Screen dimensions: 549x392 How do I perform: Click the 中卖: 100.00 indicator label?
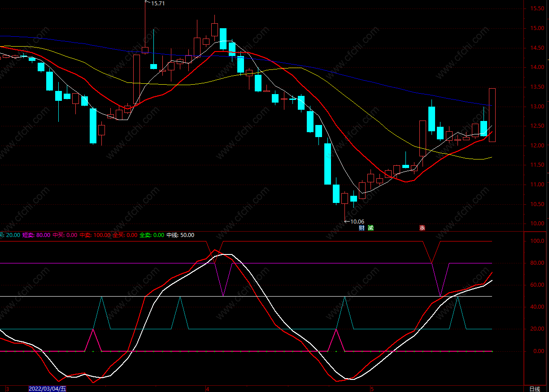tap(95, 235)
